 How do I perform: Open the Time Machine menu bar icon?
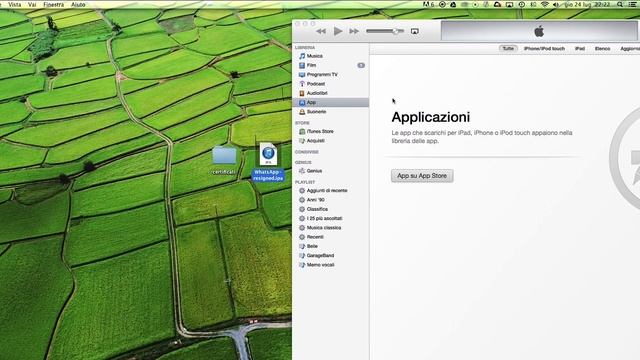click(522, 4)
